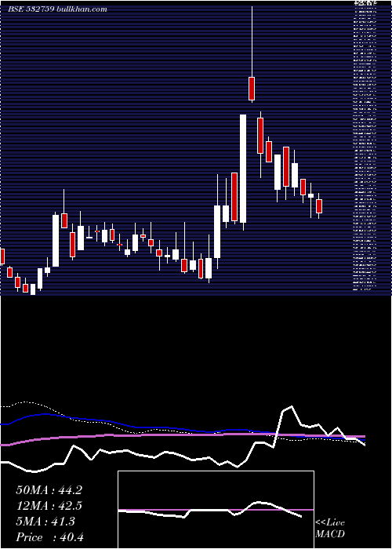The width and height of the screenshot is (392, 549).
Task: Select the 12MA : 42.5 value
Action: point(49,506)
